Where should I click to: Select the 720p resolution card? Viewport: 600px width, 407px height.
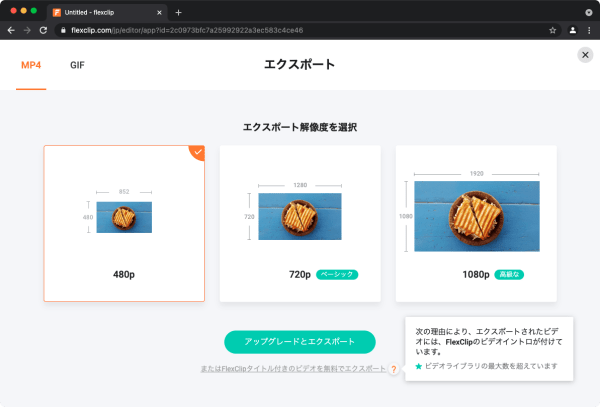pos(300,223)
